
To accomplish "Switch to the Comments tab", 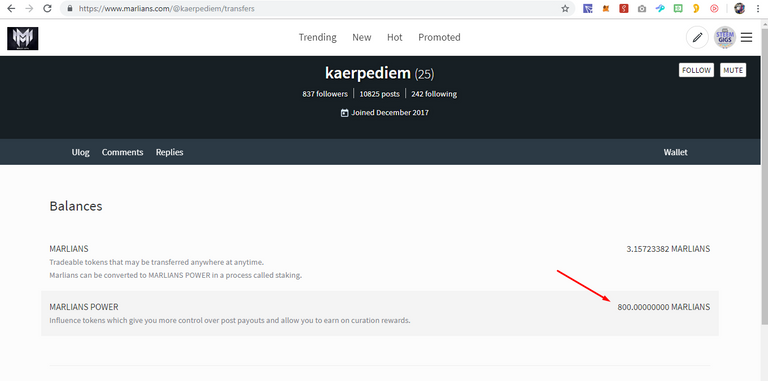I will [x=122, y=152].
